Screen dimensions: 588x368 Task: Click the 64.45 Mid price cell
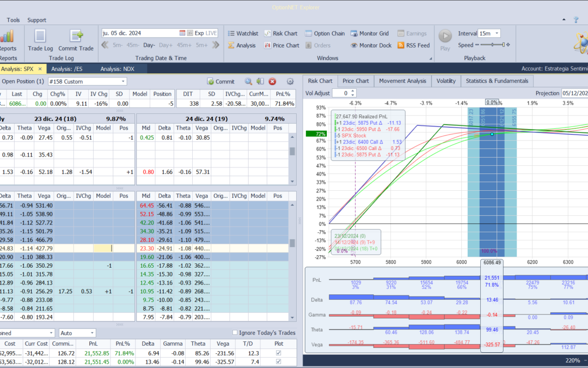tap(146, 206)
